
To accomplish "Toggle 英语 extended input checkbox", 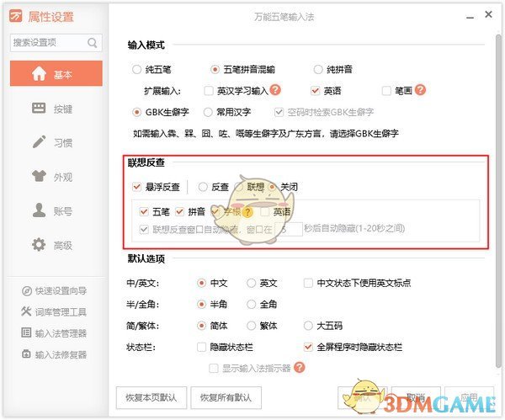I will tap(315, 91).
